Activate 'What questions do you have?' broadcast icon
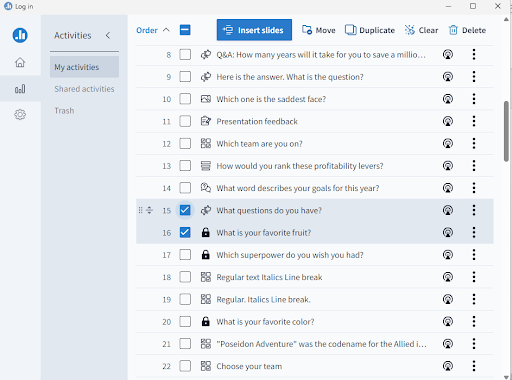This screenshot has height=380, width=512. (x=448, y=210)
